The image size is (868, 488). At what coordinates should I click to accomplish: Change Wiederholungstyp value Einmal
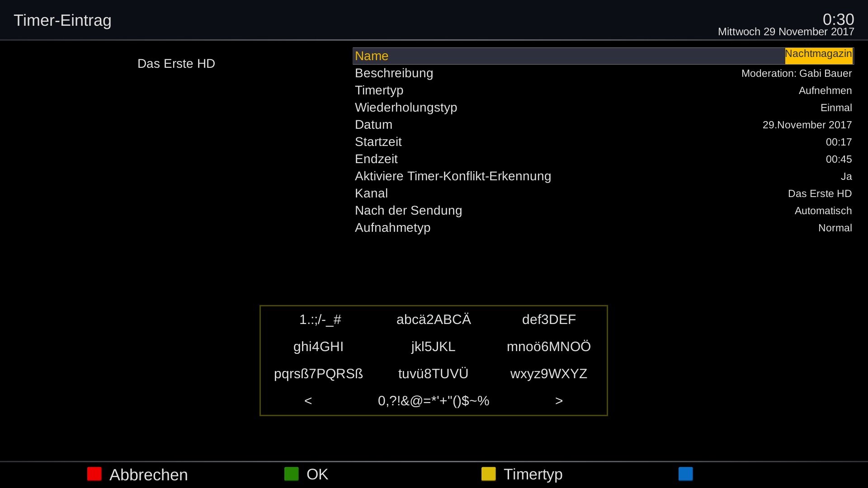(835, 108)
